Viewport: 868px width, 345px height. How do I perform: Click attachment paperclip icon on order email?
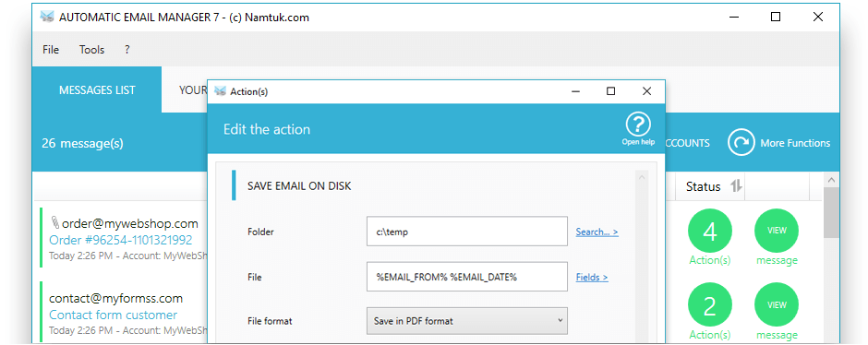point(54,223)
